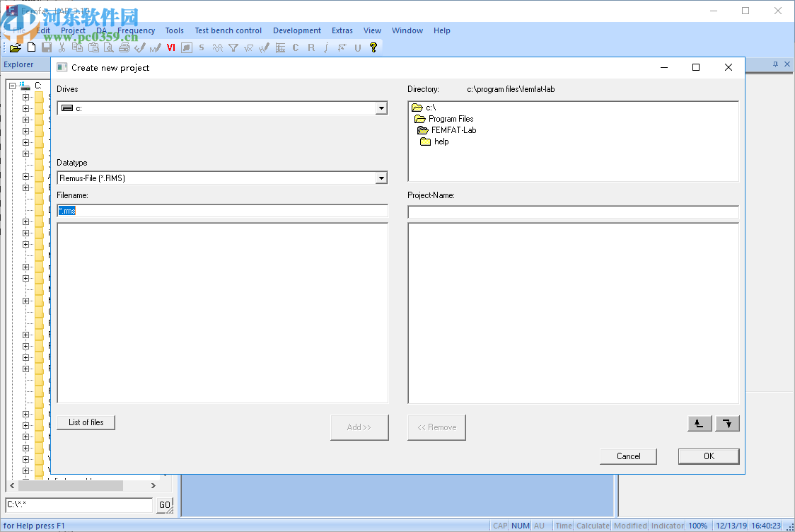Open the Tools menu
The height and width of the screenshot is (532, 795).
point(175,30)
